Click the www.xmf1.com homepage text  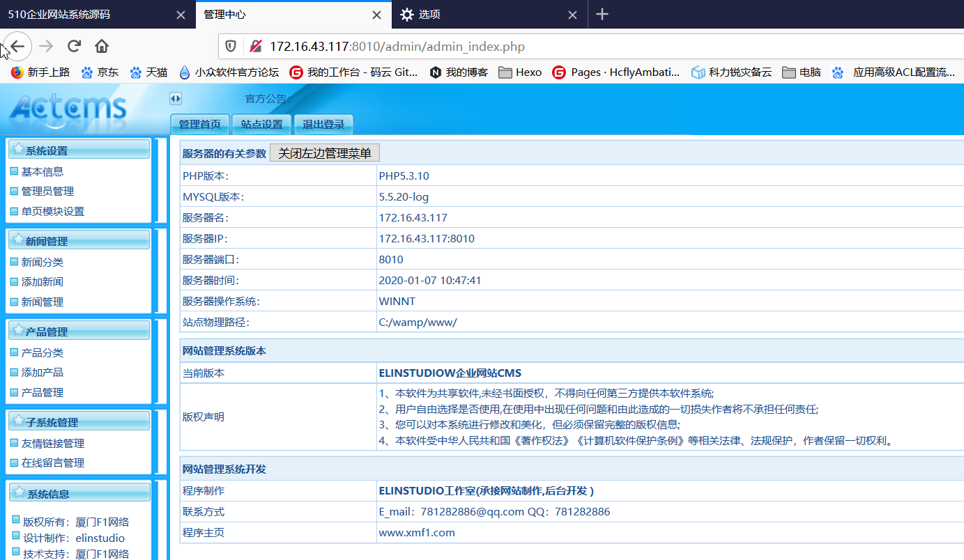pos(417,532)
